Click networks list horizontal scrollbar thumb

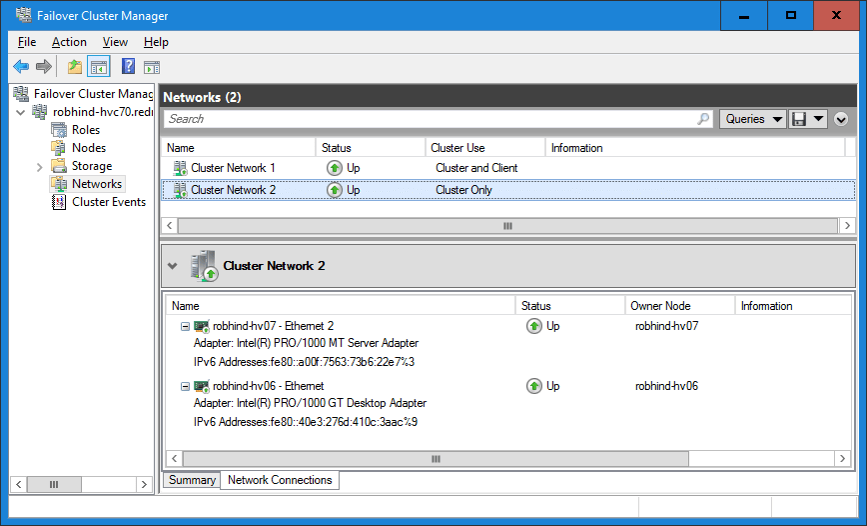pos(508,226)
